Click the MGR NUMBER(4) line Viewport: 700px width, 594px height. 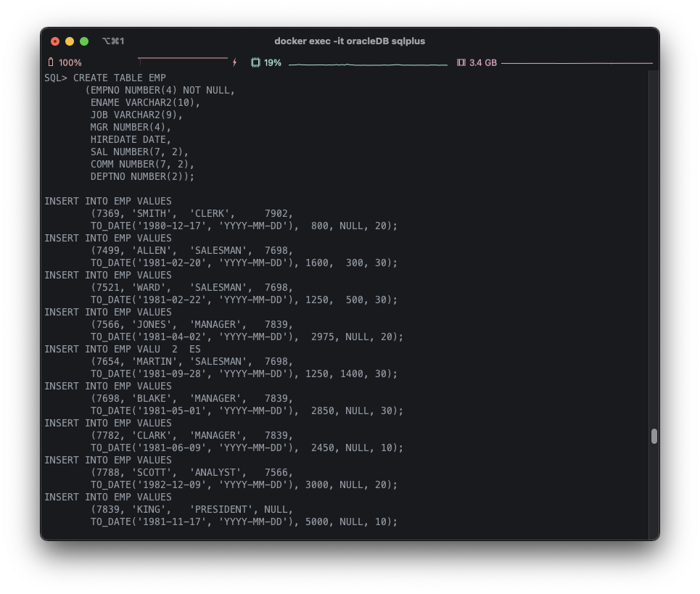click(x=131, y=127)
